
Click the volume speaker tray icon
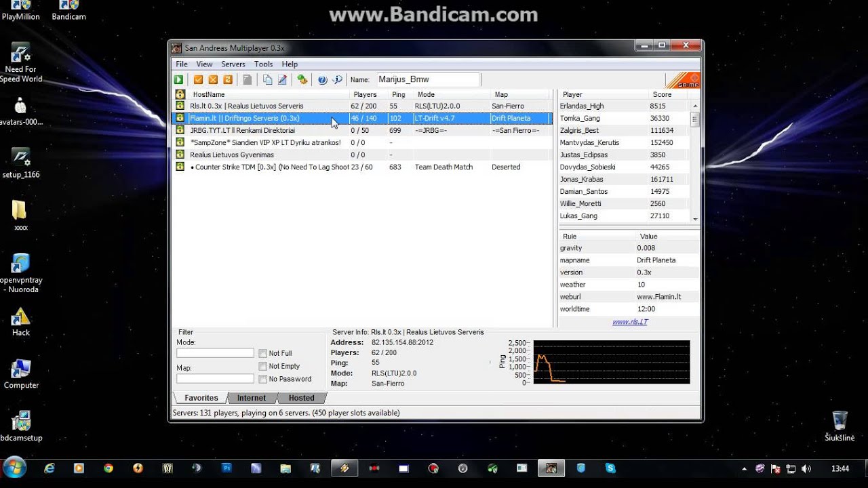pos(806,469)
